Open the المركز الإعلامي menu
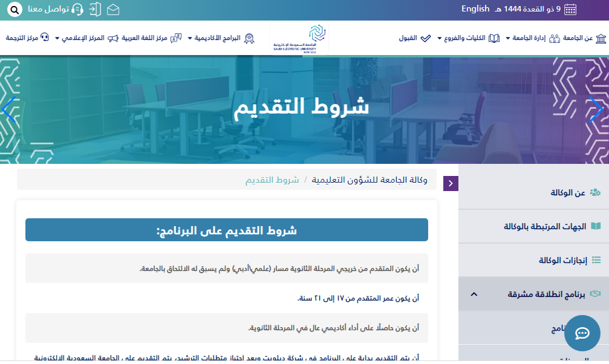The width and height of the screenshot is (609, 364). (83, 38)
